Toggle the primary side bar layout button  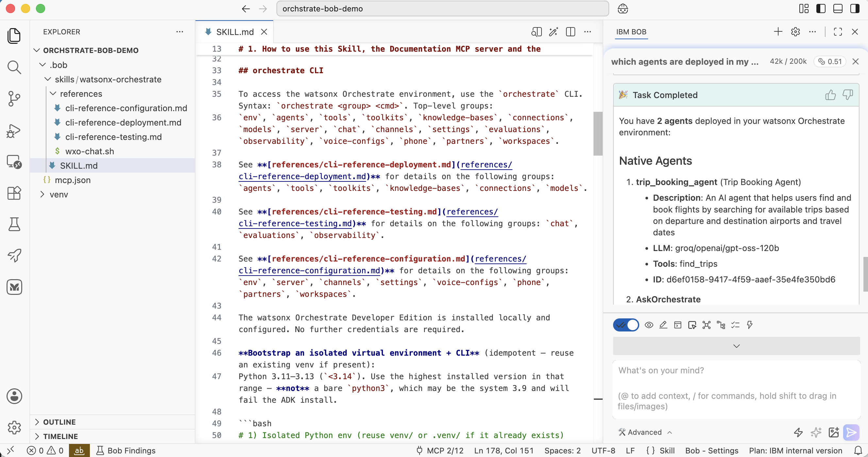pyautogui.click(x=821, y=8)
